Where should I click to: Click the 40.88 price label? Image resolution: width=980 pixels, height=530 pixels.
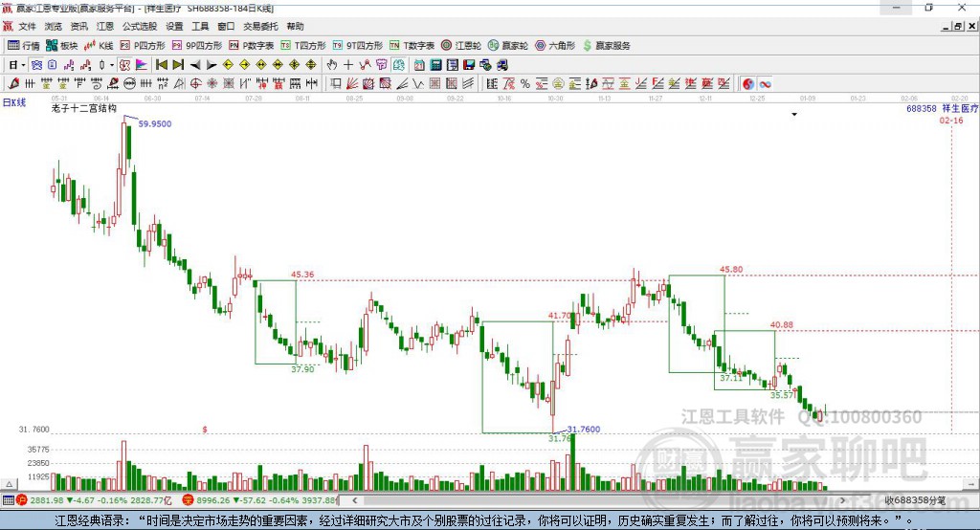coord(781,324)
